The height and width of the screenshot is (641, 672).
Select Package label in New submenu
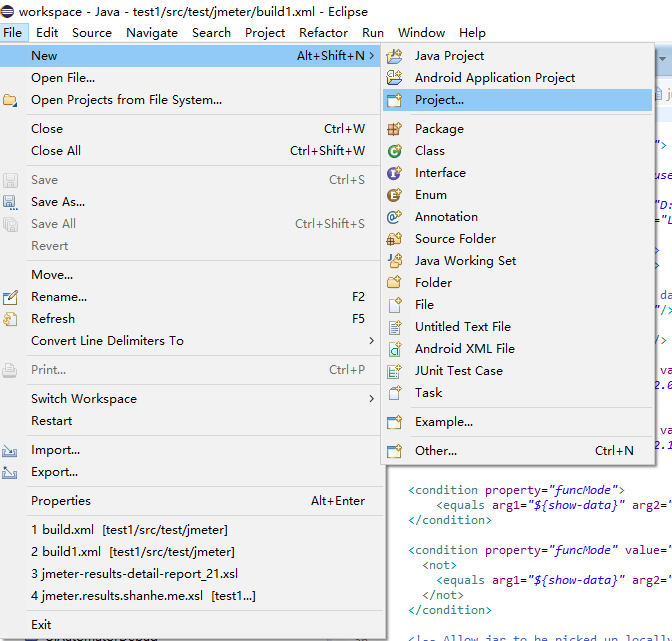[x=439, y=129]
